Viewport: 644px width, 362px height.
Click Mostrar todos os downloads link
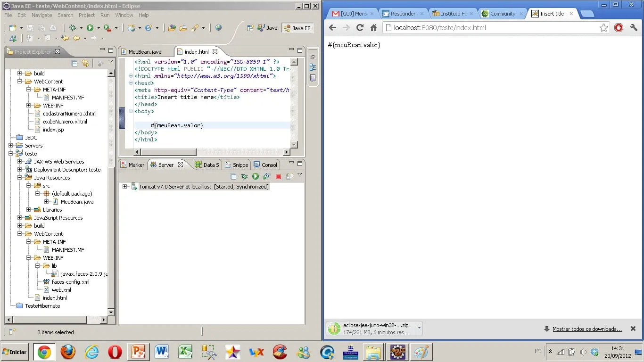pyautogui.click(x=587, y=329)
